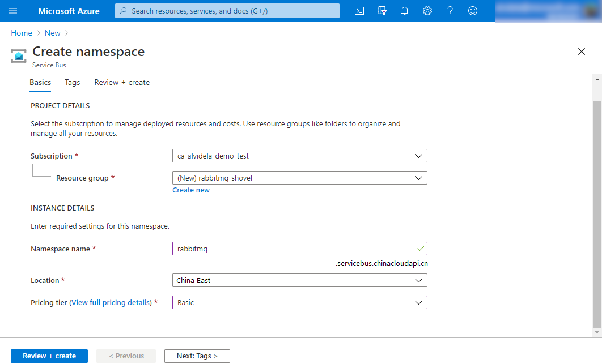Launch Cloud Shell from top bar

pos(359,11)
